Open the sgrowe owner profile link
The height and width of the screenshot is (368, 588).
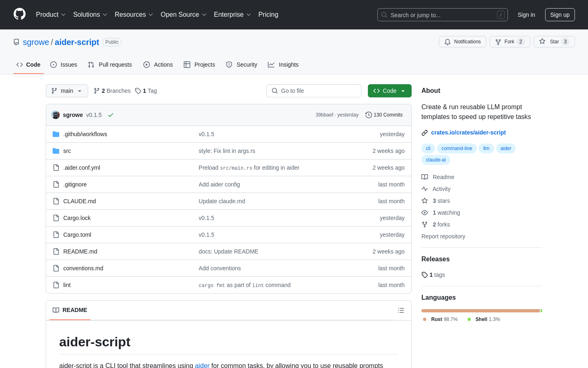coord(36,42)
